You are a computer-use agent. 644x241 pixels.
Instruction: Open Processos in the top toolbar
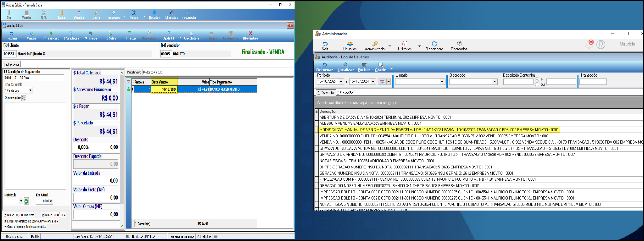(113, 15)
